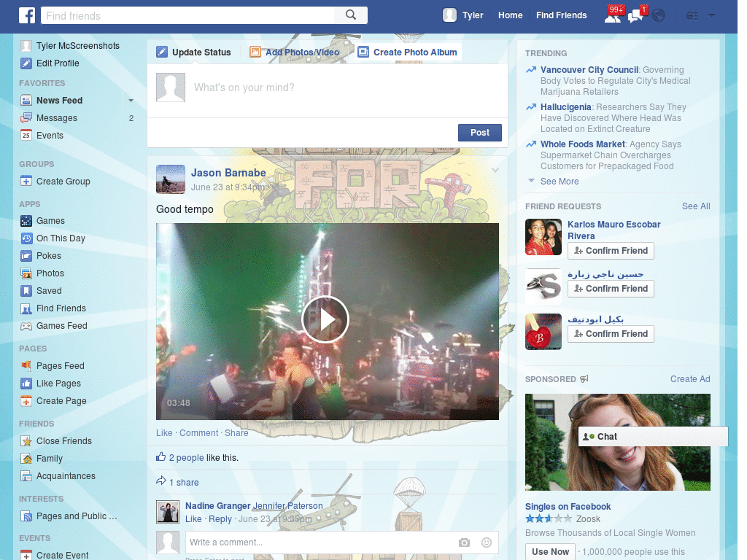Select the Create Photo Album tab
The image size is (747, 560).
point(408,52)
